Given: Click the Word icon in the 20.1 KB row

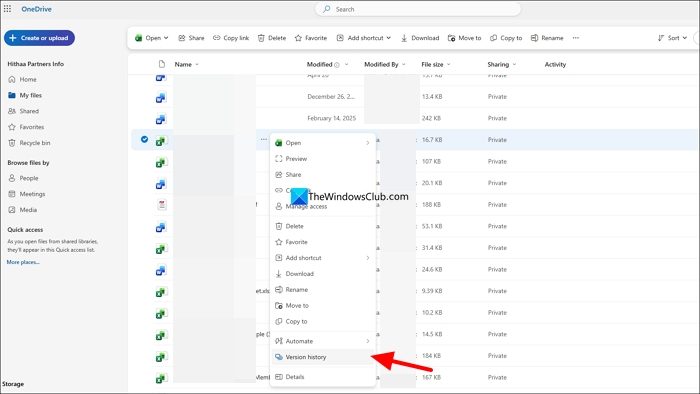Looking at the screenshot, I should coord(161,184).
